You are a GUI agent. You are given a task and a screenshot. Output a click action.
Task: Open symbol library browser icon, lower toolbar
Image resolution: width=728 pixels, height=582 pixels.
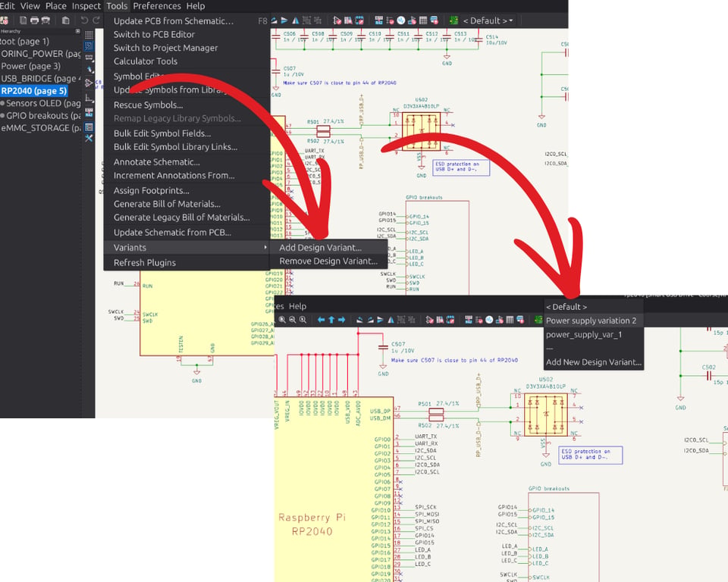coord(440,320)
